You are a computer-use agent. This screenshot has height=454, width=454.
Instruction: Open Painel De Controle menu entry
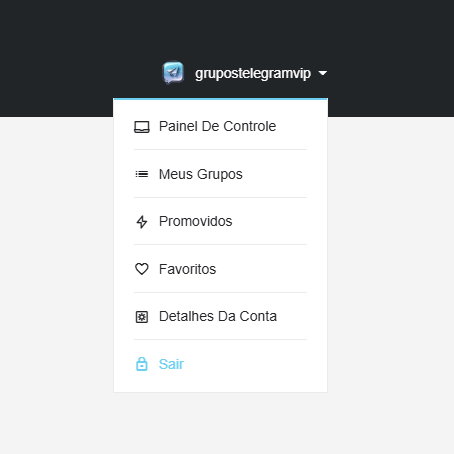pyautogui.click(x=220, y=126)
